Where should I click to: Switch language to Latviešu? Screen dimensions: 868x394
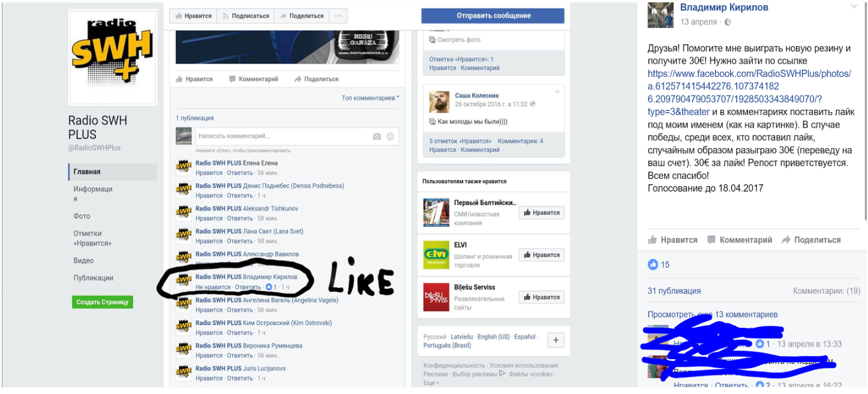pos(462,337)
